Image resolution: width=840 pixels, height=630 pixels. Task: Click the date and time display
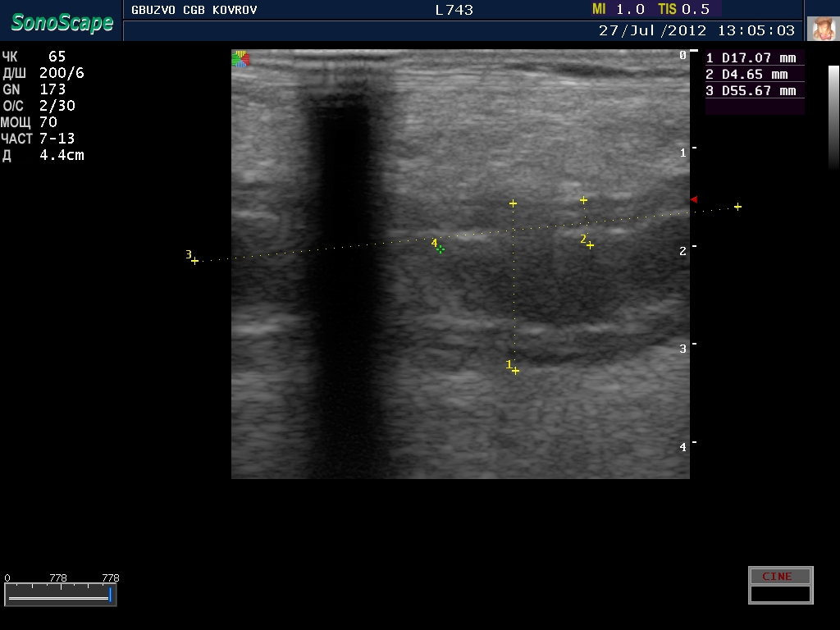click(x=696, y=30)
